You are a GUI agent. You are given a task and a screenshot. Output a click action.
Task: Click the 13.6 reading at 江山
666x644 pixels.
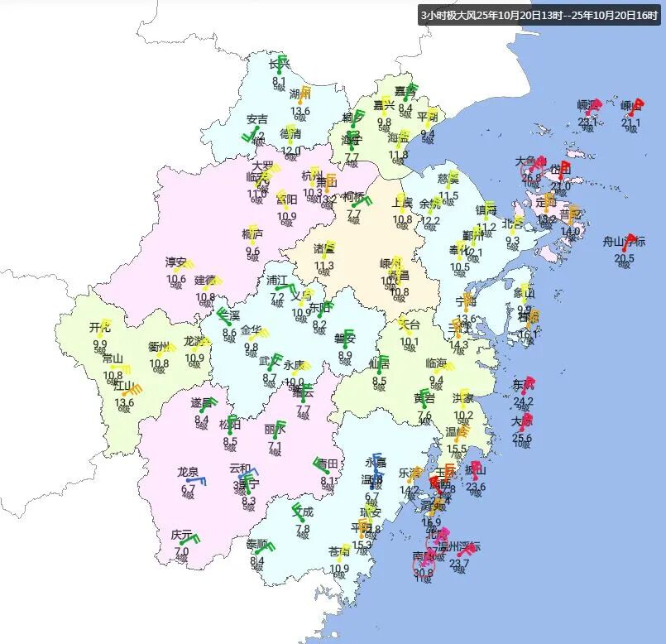(x=124, y=403)
